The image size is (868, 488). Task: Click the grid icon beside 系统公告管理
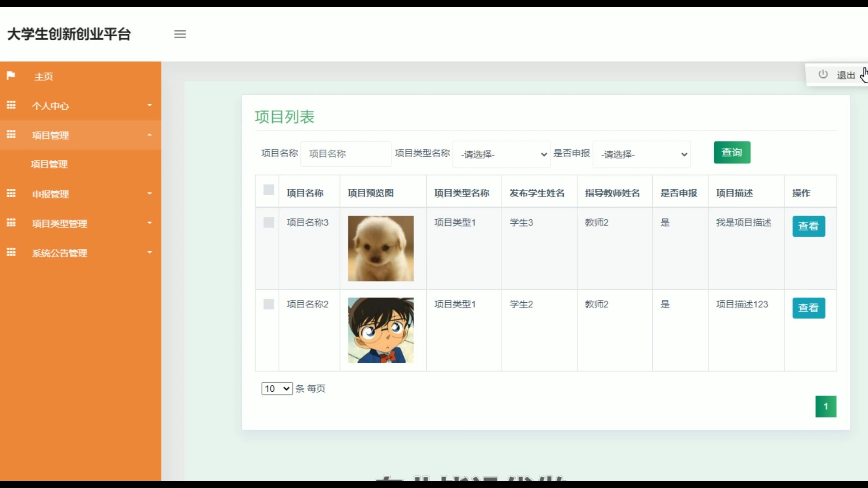click(x=11, y=252)
